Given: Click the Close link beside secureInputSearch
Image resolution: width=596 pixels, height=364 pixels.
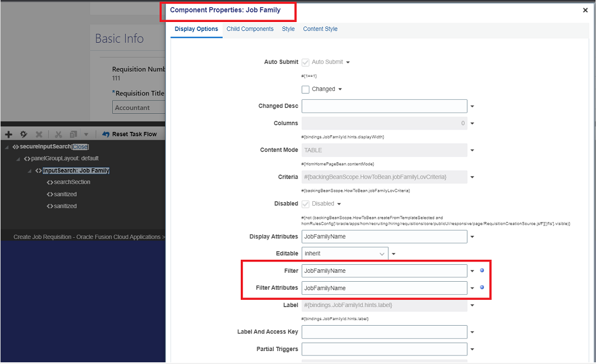Looking at the screenshot, I should 80,146.
